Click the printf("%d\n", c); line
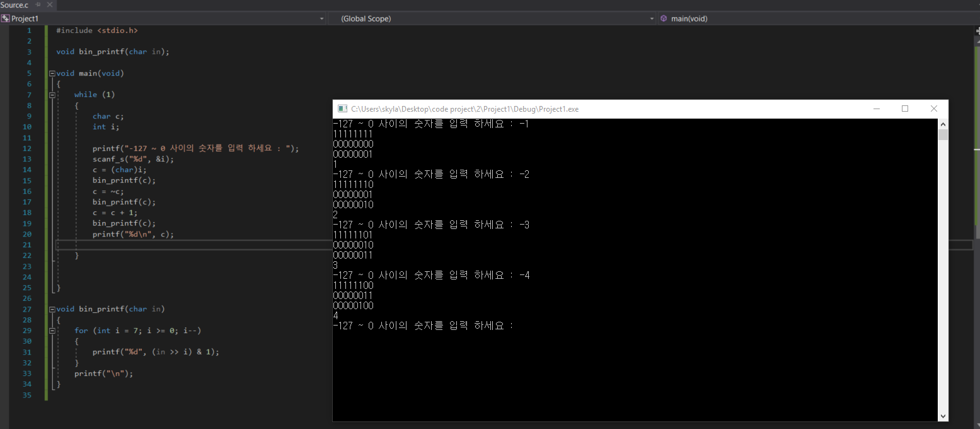This screenshot has height=429, width=980. click(133, 234)
